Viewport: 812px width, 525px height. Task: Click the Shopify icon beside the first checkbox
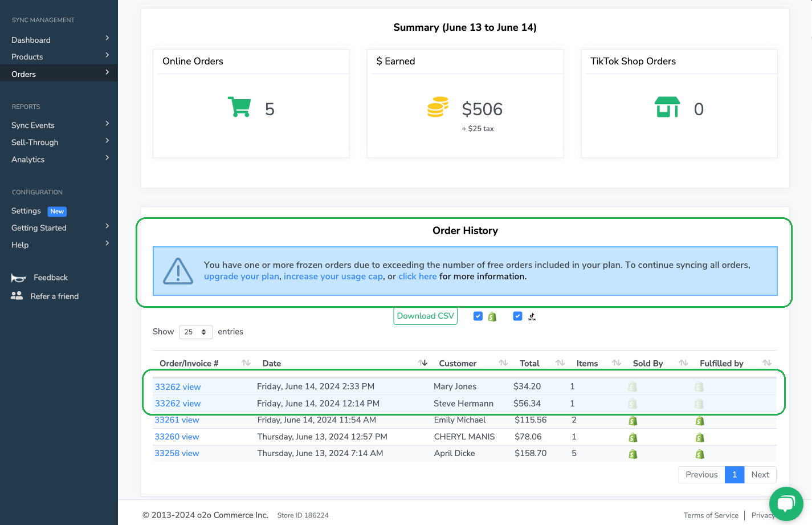pyautogui.click(x=492, y=316)
